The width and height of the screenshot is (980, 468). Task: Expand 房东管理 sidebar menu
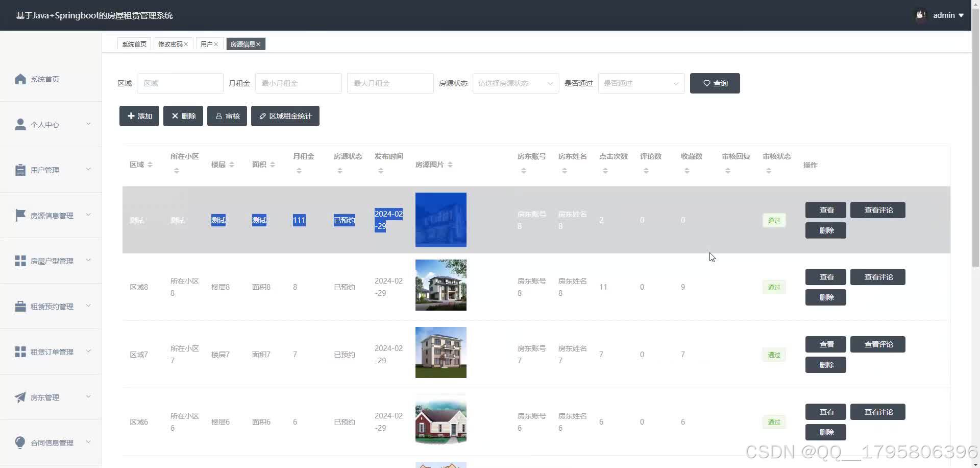[88, 397]
